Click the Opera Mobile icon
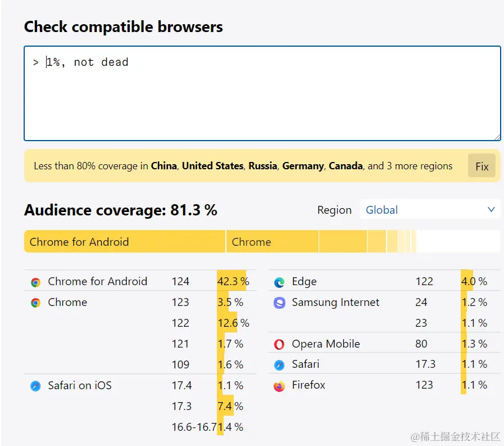 coord(279,344)
